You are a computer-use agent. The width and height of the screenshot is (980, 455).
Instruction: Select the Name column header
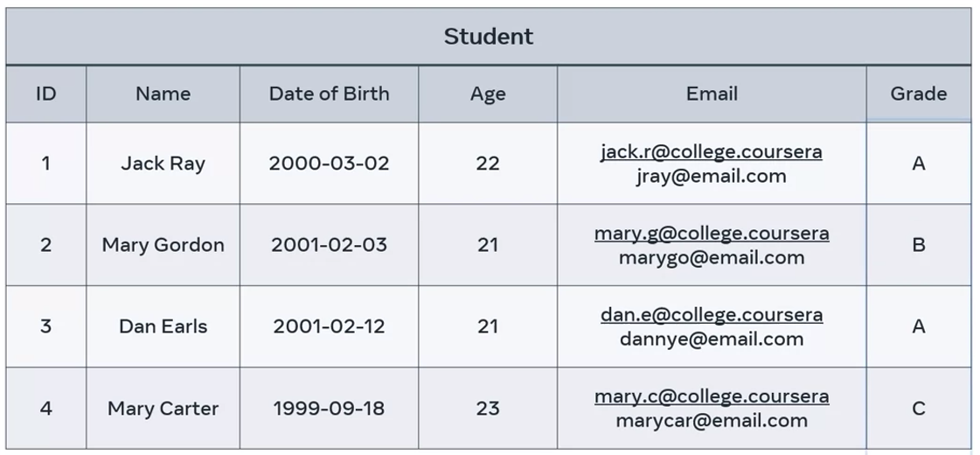[x=163, y=94]
